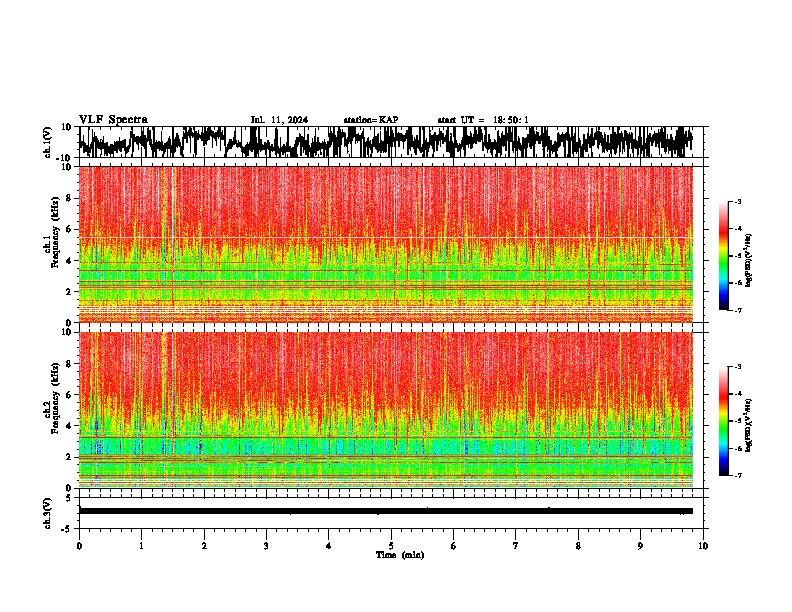Screen dimensions: 792x612
Task: Click time axis tick label "3"
Action: (266, 546)
